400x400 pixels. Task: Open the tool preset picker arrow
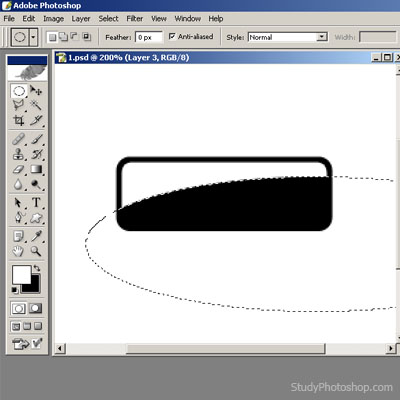click(x=33, y=37)
